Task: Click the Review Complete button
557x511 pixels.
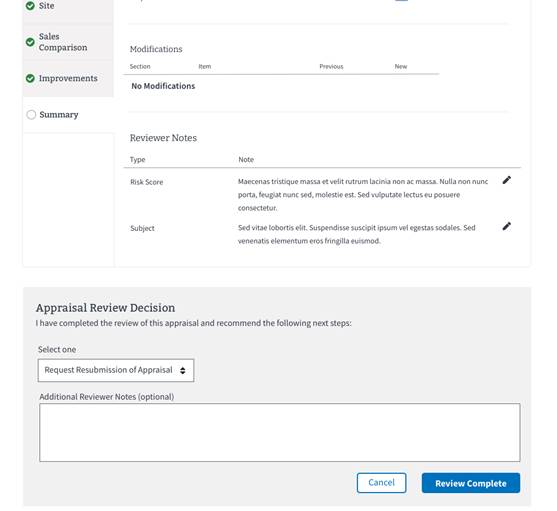Action: click(x=471, y=483)
